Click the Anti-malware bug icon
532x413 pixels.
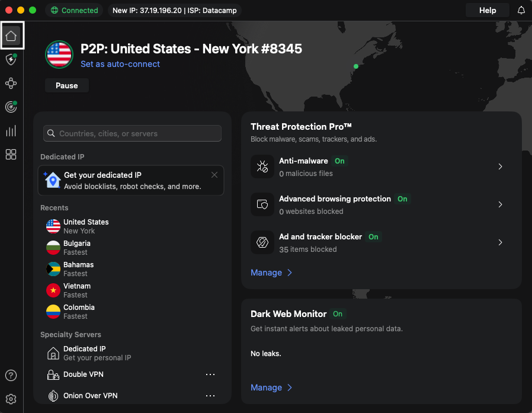262,167
